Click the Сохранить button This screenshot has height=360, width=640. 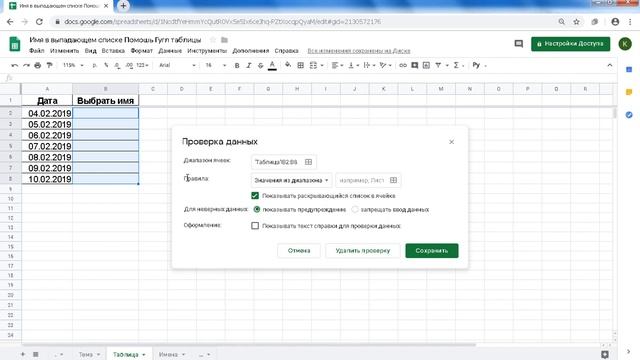click(432, 251)
